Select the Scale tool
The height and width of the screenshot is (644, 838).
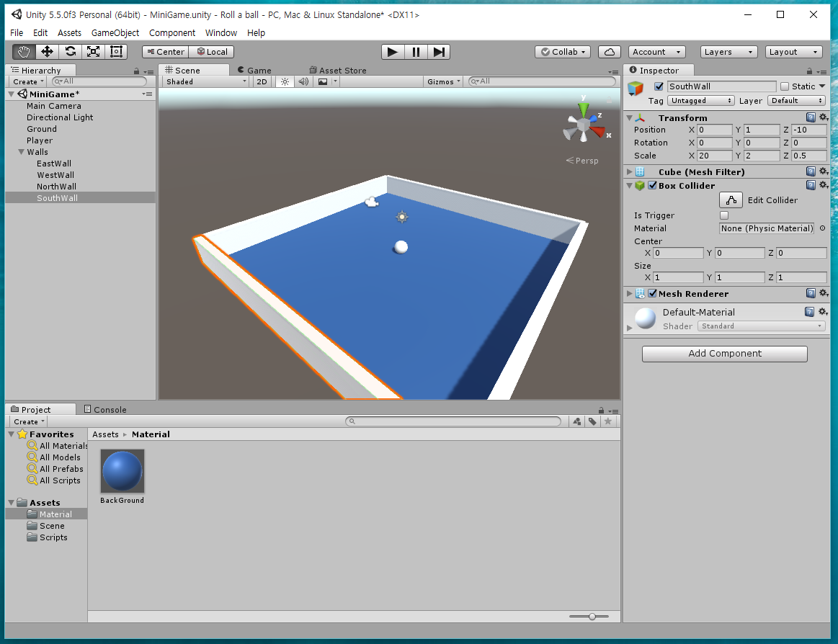(92, 51)
